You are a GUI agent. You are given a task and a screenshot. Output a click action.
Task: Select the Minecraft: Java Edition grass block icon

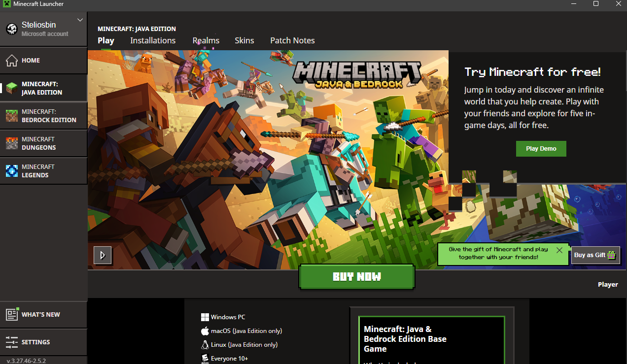[11, 88]
